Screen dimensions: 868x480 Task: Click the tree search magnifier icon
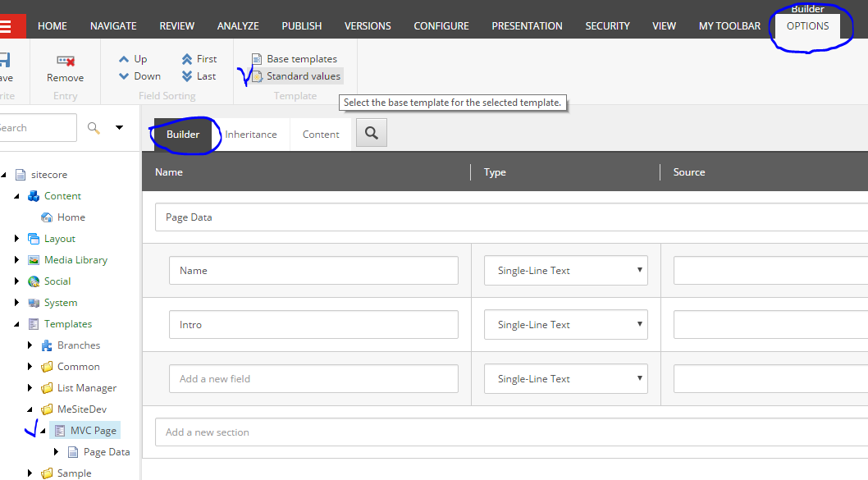[94, 128]
